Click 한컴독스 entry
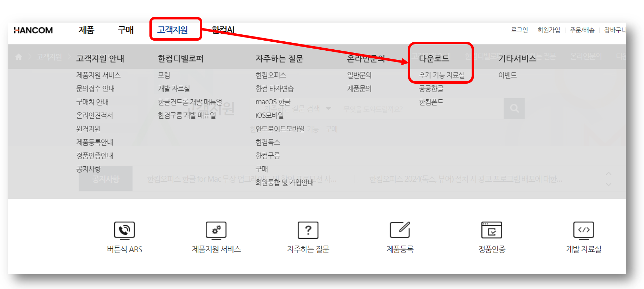The height and width of the screenshot is (289, 644). click(268, 142)
